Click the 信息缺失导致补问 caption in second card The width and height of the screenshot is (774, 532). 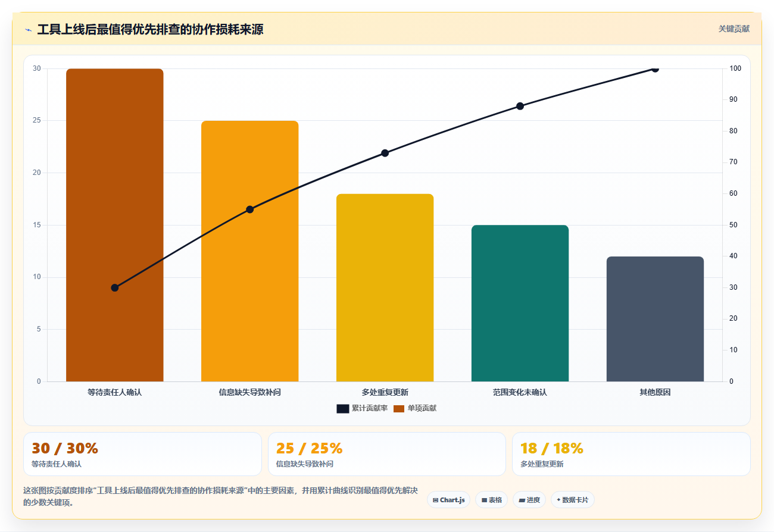(304, 464)
